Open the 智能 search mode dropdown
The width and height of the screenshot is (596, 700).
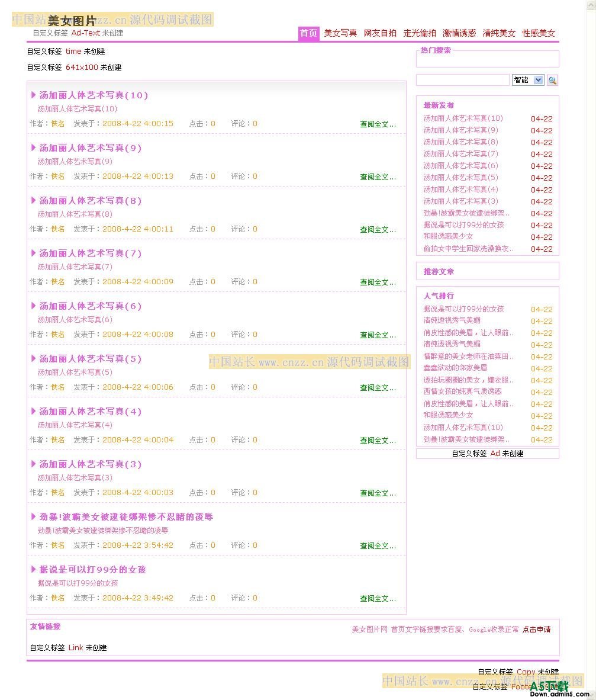pyautogui.click(x=528, y=80)
